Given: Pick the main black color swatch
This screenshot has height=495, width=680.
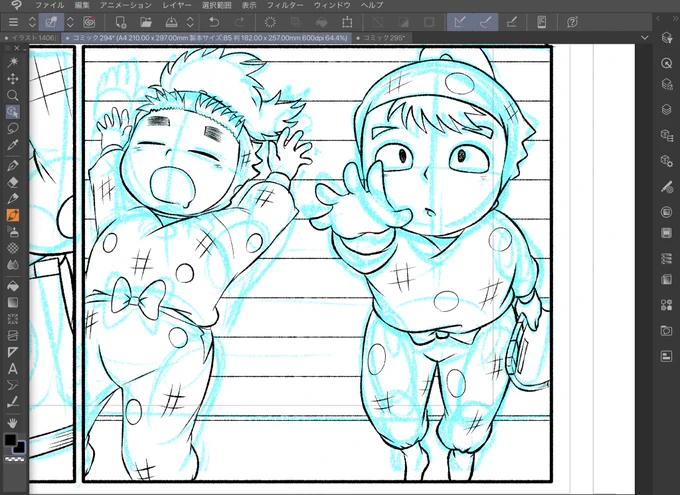Looking at the screenshot, I should [x=10, y=440].
